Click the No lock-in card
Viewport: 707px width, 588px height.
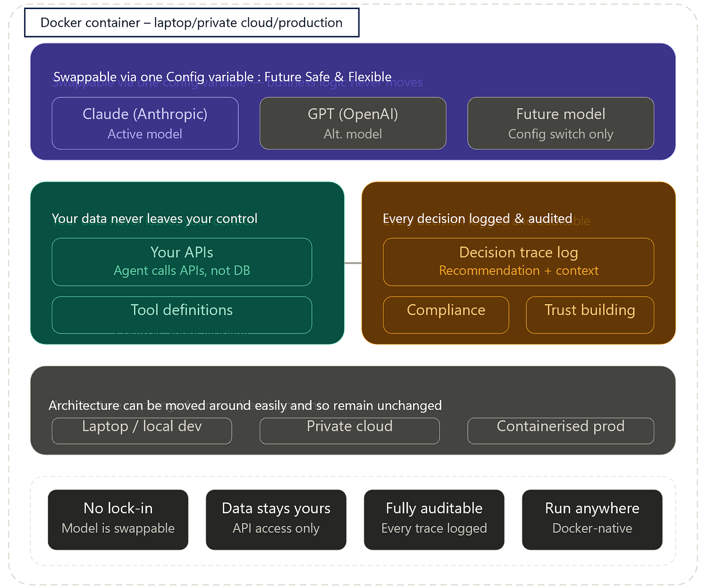coord(118,520)
